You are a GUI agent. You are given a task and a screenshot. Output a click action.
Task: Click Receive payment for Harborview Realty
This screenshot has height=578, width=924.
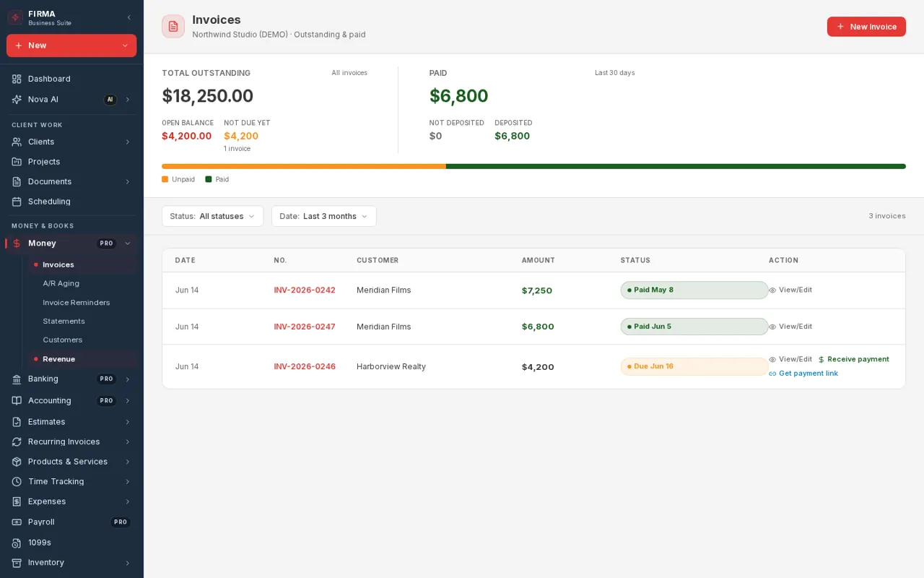853,359
